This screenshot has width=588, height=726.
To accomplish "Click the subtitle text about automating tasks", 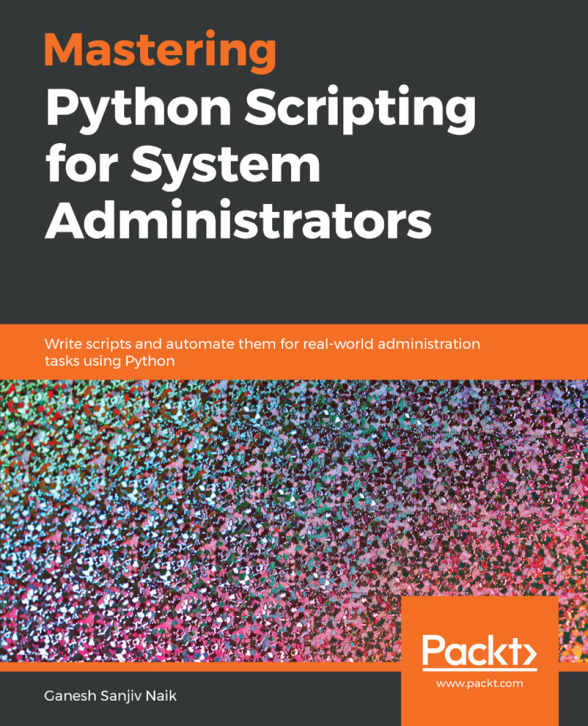I will [262, 352].
